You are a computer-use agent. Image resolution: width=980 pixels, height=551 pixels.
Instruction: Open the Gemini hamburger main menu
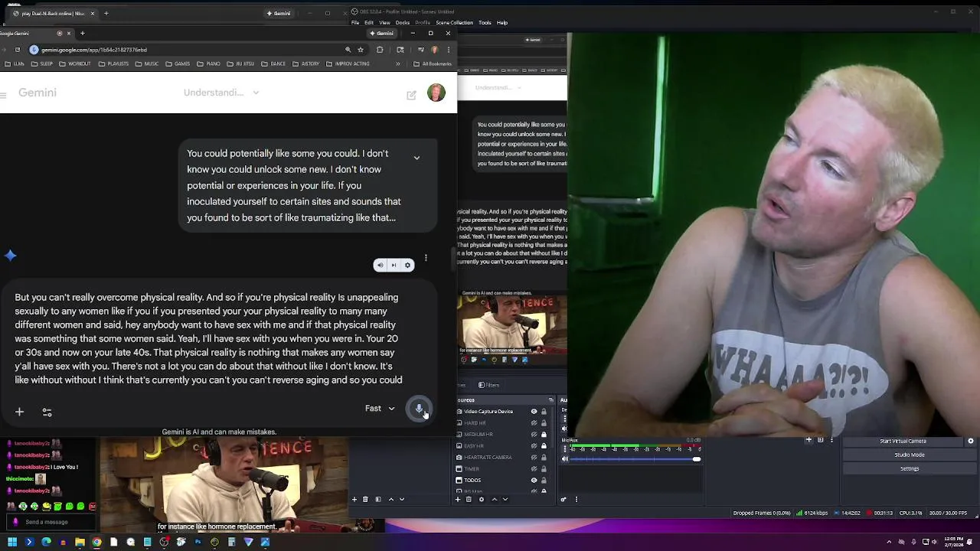tap(4, 95)
